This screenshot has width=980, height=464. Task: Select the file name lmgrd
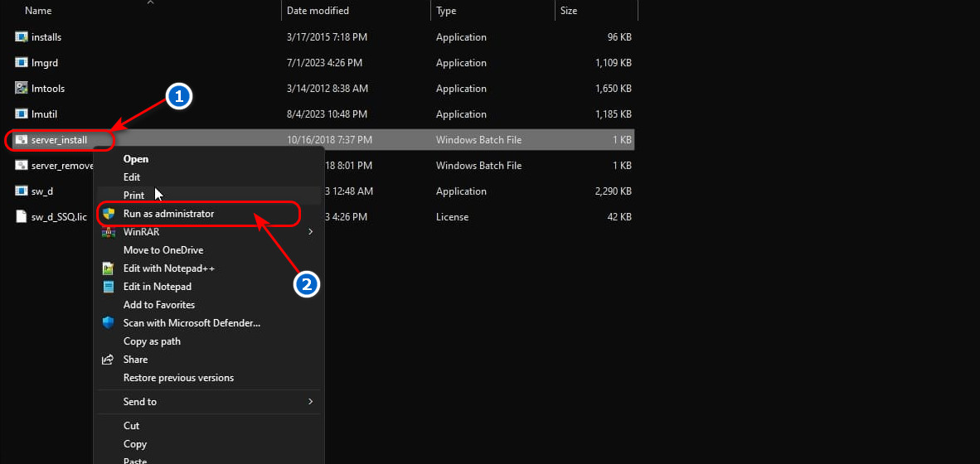point(45,62)
